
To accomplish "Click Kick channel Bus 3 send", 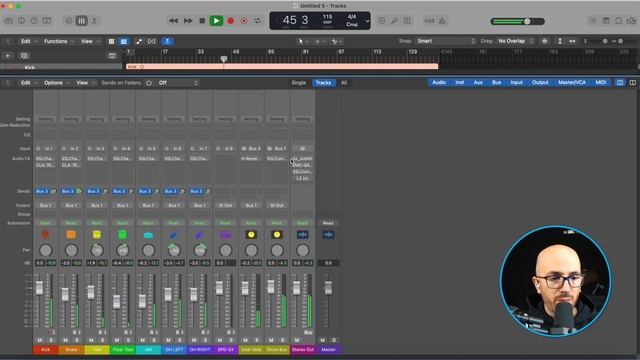I will click(42, 191).
